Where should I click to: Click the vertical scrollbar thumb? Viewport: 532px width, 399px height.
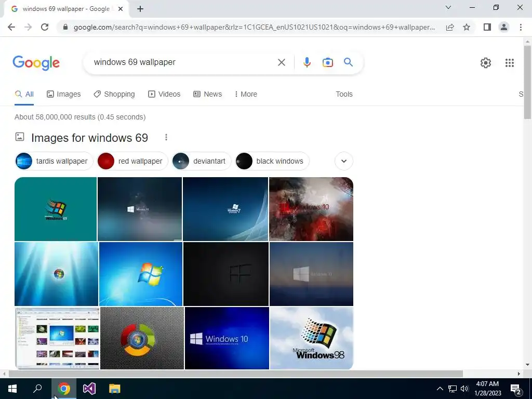click(x=527, y=82)
